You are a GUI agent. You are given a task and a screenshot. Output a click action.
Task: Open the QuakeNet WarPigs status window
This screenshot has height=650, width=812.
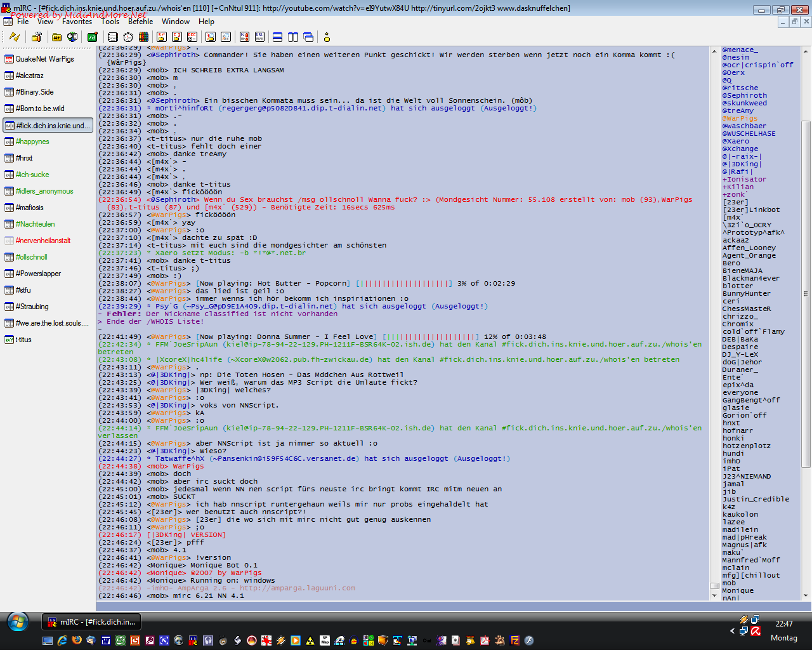click(44, 59)
